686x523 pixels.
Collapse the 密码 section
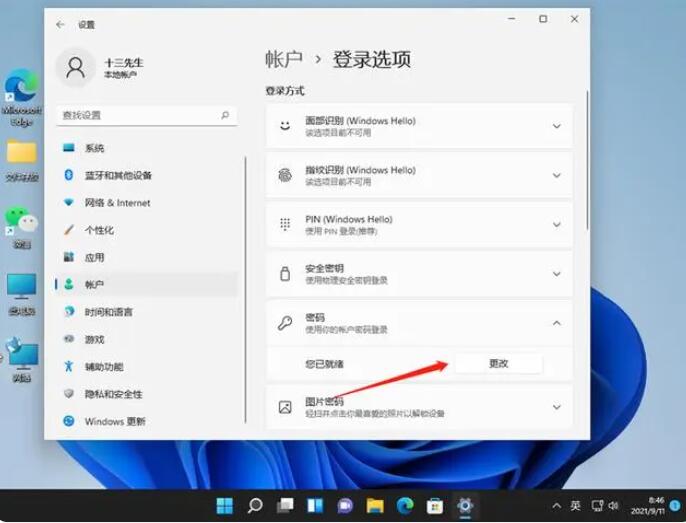(x=556, y=323)
